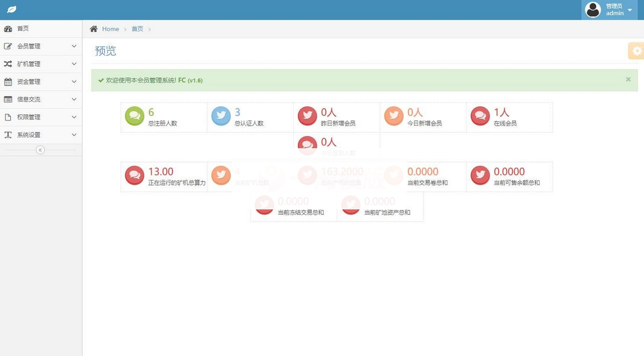Dismiss the green welcome alert
Image resolution: width=644 pixels, height=356 pixels.
pos(628,79)
